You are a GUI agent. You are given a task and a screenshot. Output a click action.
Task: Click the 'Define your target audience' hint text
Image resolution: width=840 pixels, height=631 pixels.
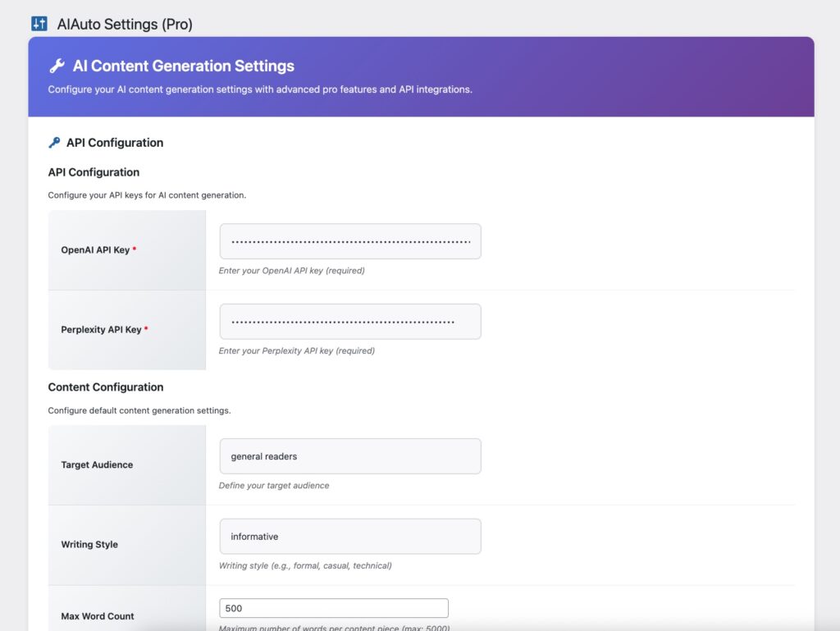[x=274, y=486]
